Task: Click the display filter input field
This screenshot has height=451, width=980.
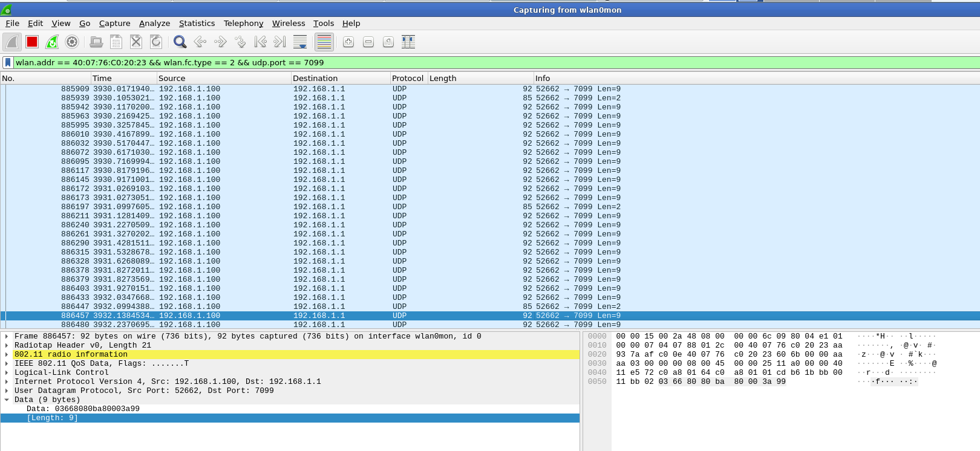Action: tap(484, 62)
